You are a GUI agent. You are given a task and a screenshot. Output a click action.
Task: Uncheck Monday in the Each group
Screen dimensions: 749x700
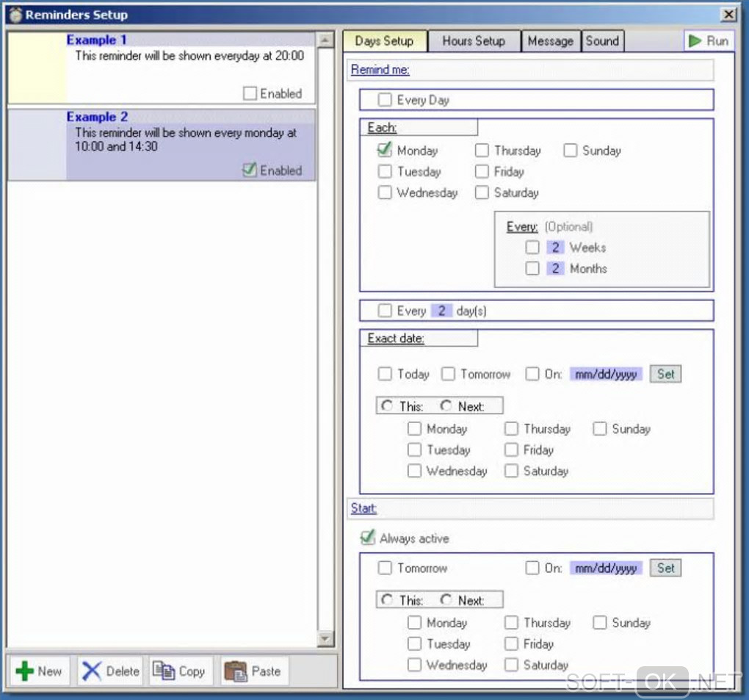(x=385, y=151)
